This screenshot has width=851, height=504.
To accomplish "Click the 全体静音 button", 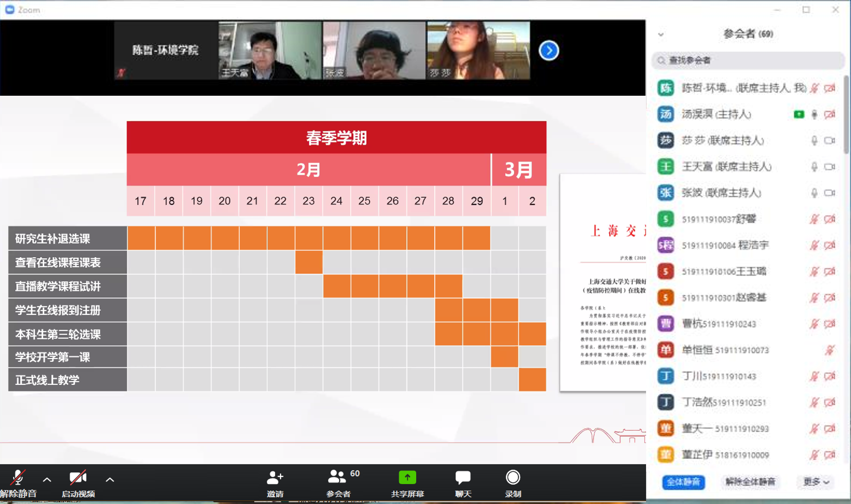I will tap(684, 482).
